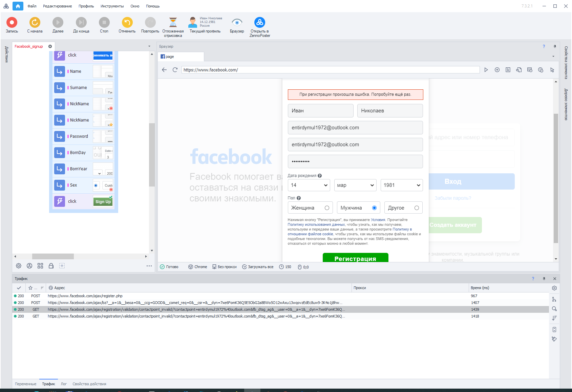Screen dimensions: 572x392
Task: Click Chrome browser selector in status bar
Action: pyautogui.click(x=197, y=267)
